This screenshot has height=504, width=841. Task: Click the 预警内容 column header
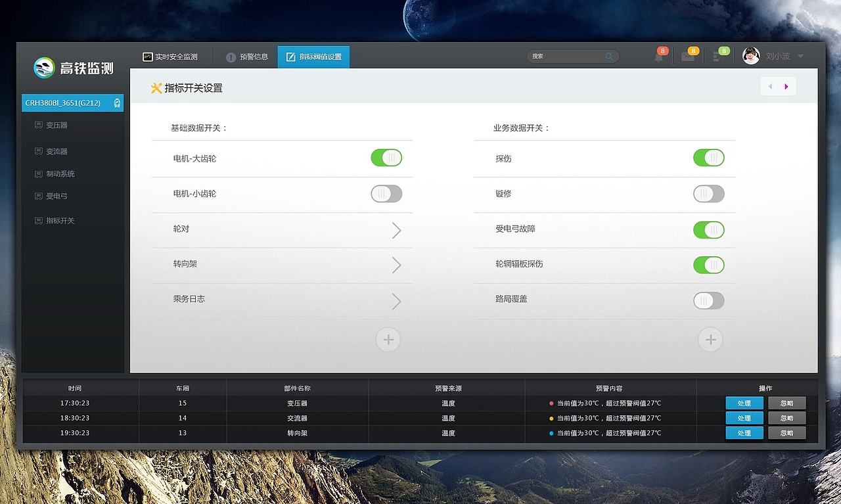[609, 388]
